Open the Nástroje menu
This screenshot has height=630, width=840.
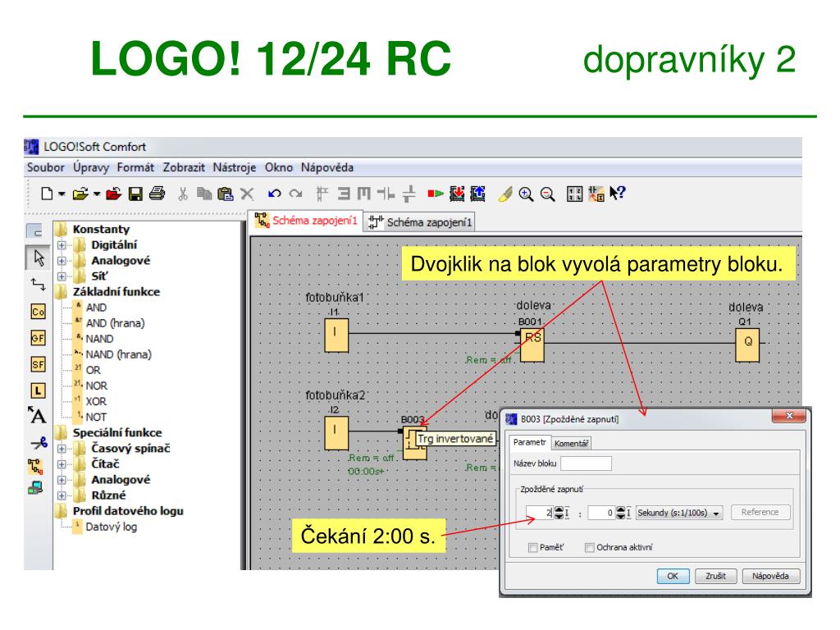pyautogui.click(x=235, y=167)
